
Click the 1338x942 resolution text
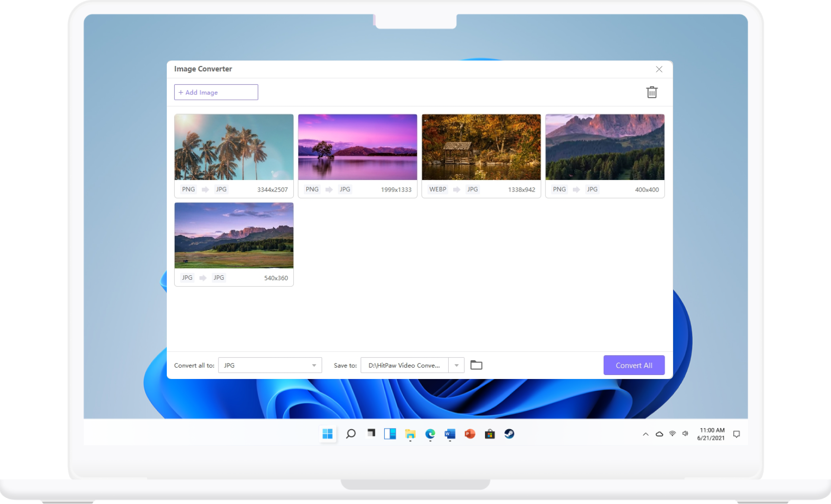(521, 189)
